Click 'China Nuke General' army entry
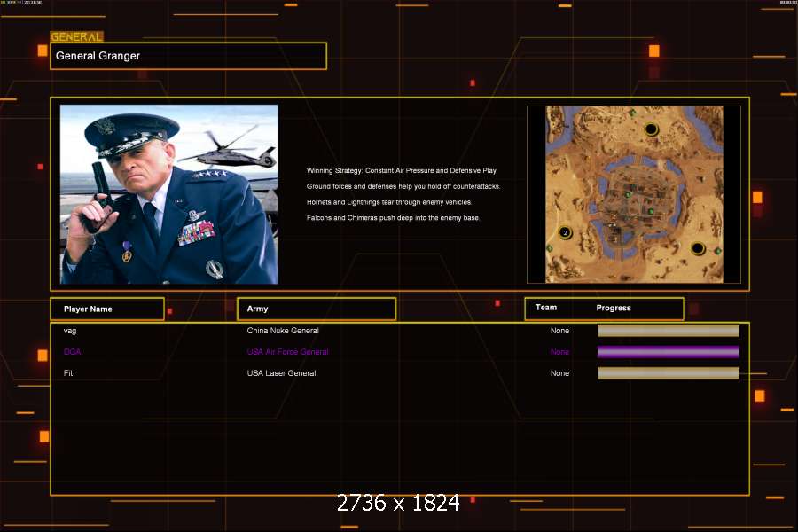 click(x=283, y=331)
